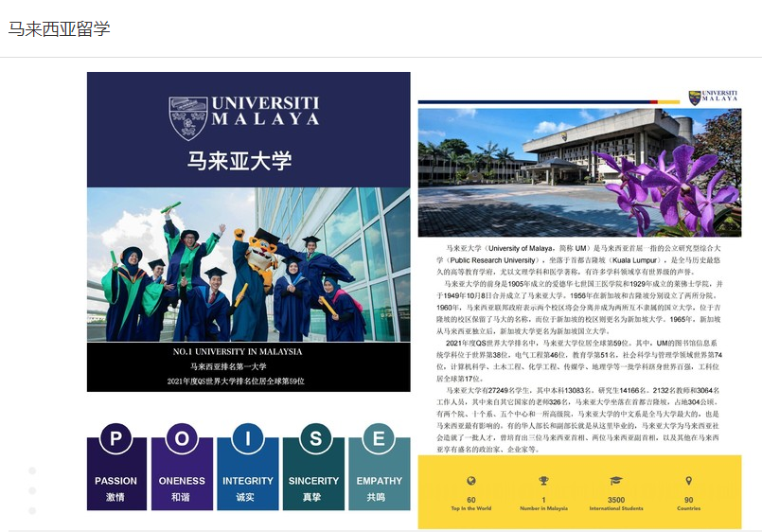Click the globe icon above 60
The height and width of the screenshot is (532, 762).
pyautogui.click(x=470, y=481)
